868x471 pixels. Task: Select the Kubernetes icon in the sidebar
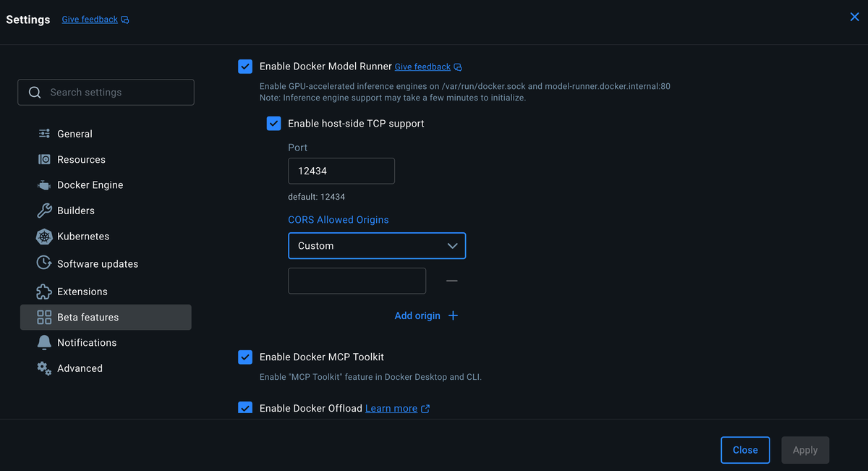pos(44,237)
